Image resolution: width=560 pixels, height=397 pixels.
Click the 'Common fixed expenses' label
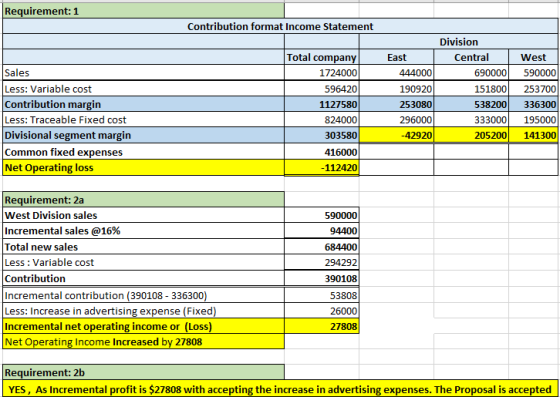[144, 152]
